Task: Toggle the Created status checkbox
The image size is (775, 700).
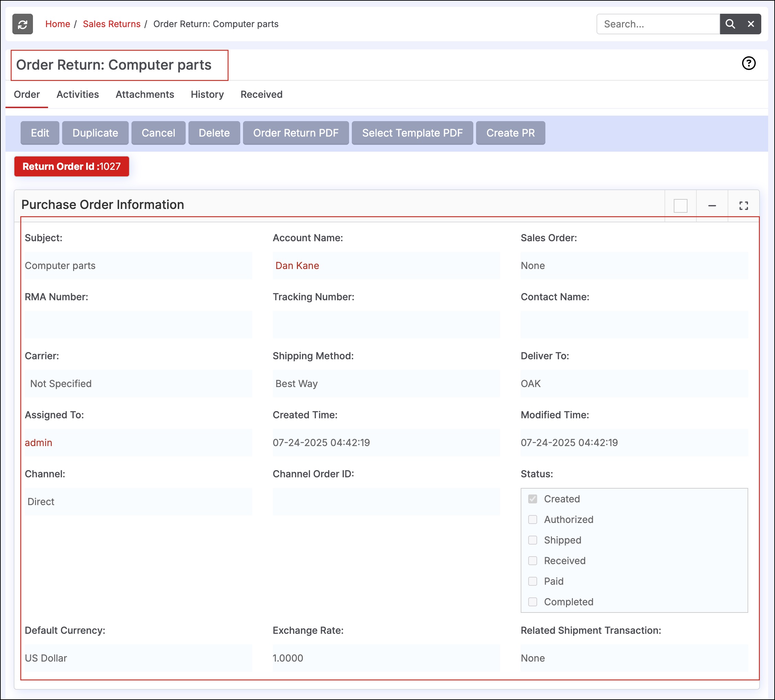Action: pyautogui.click(x=532, y=499)
